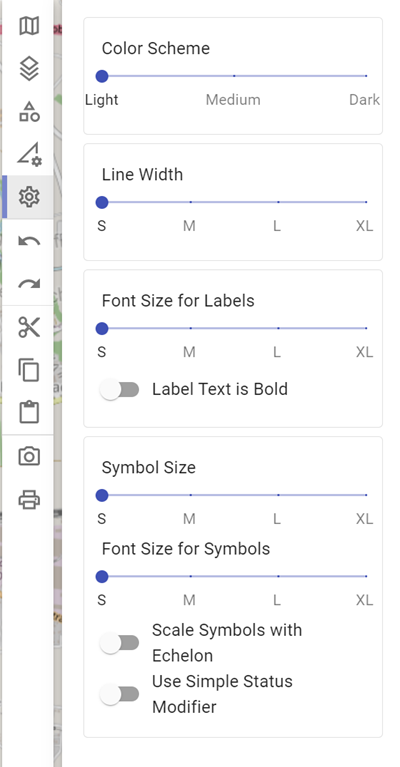Set Font Size for Labels to L
The width and height of the screenshot is (400, 767).
point(278,328)
